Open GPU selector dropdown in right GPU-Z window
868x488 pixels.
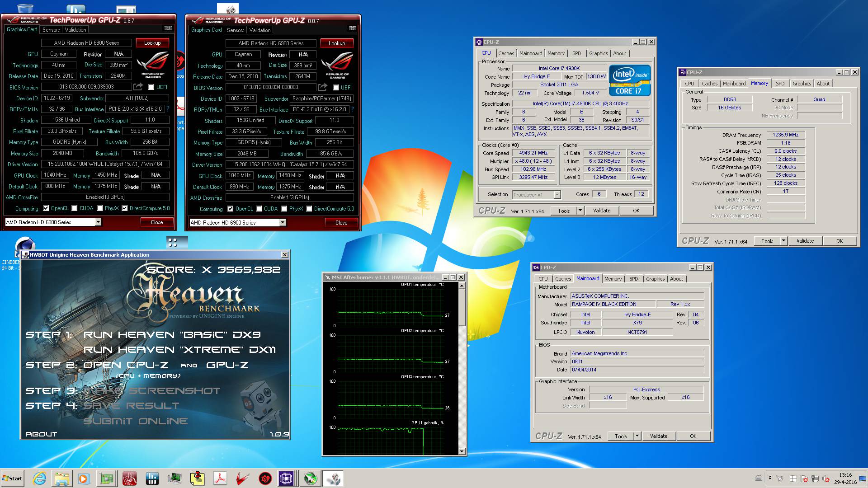pyautogui.click(x=283, y=222)
